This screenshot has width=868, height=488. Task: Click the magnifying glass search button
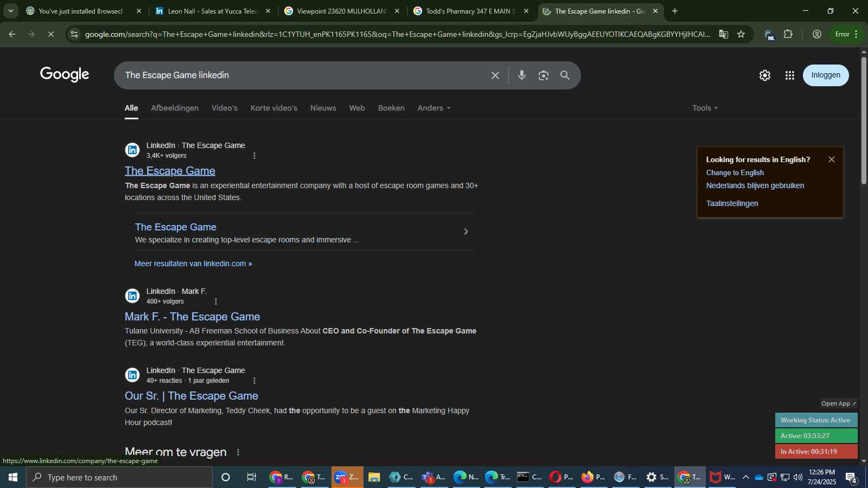click(x=565, y=75)
